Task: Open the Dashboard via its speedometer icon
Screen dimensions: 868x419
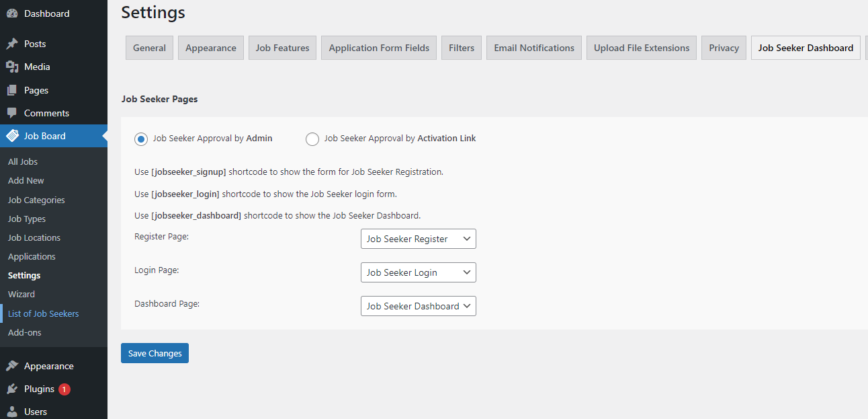Action: point(12,12)
